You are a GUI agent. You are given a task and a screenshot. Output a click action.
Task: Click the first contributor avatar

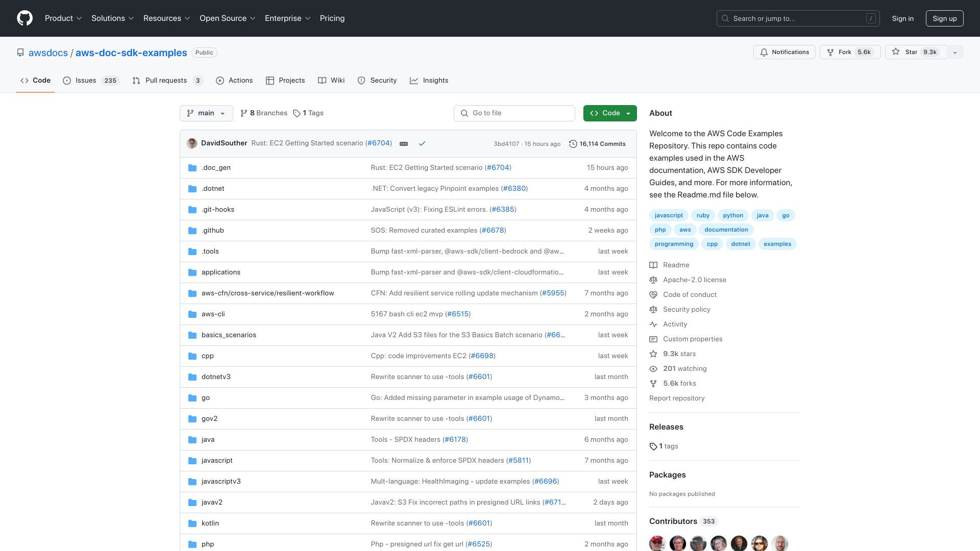657,543
